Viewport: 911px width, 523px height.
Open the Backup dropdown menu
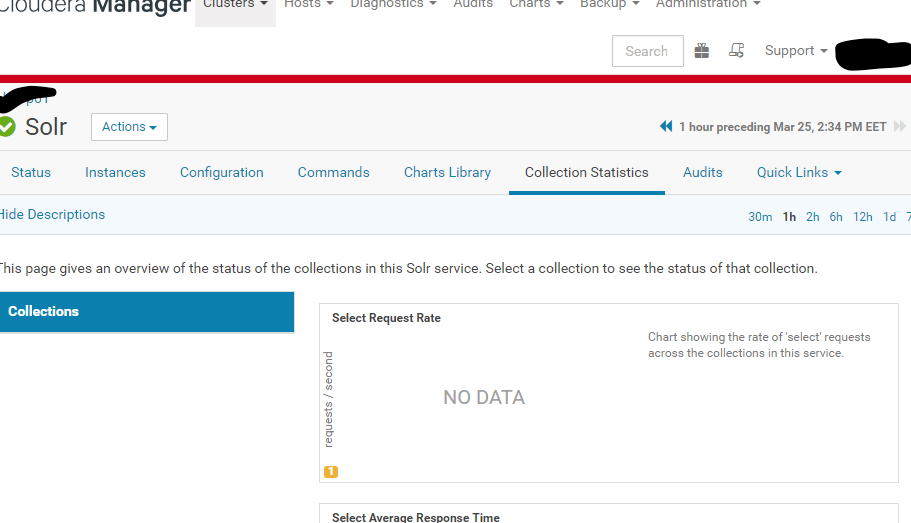pyautogui.click(x=609, y=5)
